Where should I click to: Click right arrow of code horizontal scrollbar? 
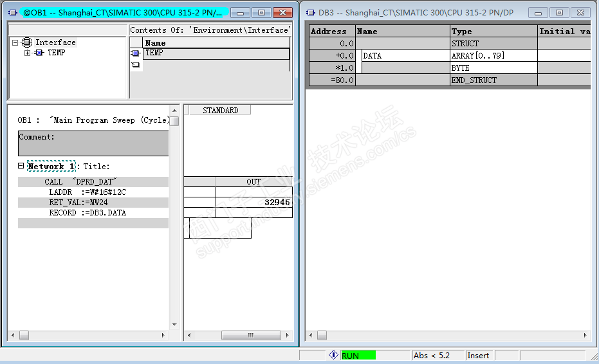[x=163, y=335]
